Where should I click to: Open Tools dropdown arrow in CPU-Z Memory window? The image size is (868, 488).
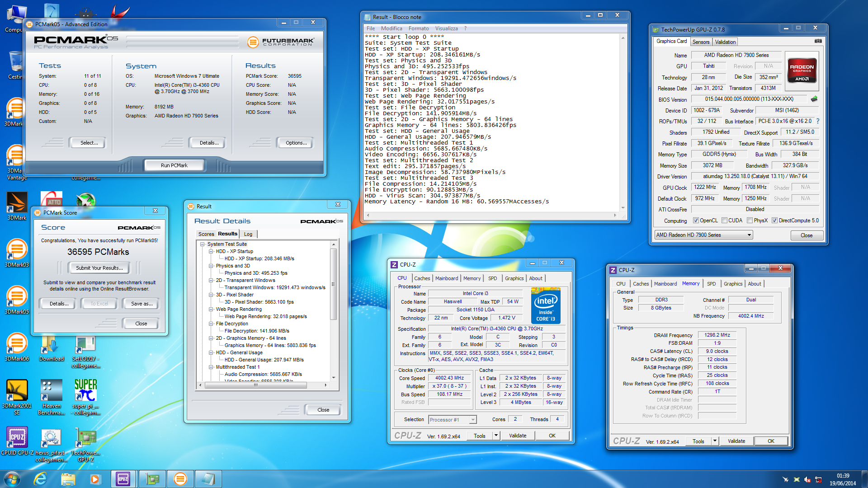tap(715, 441)
